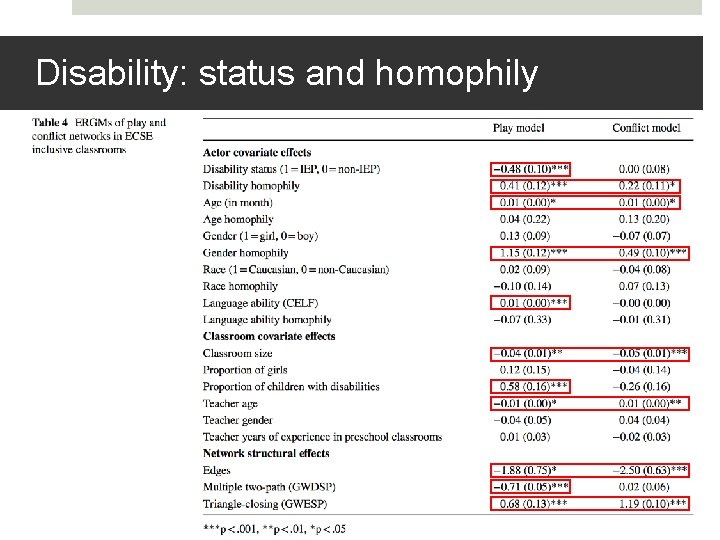The height and width of the screenshot is (540, 720).
Task: Click the 'Conflict model' column header
Action: (646, 128)
